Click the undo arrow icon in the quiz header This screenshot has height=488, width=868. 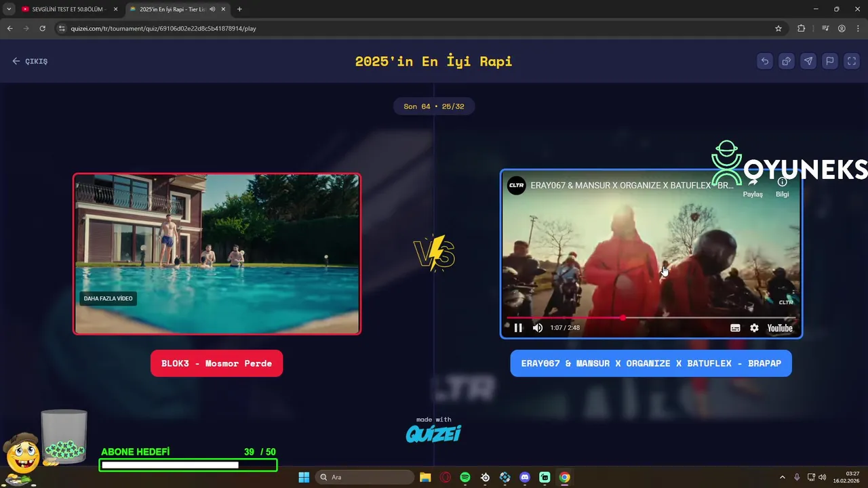pos(765,61)
